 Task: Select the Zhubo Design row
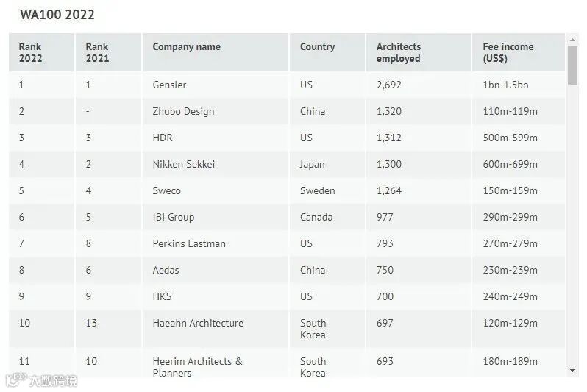click(x=287, y=111)
